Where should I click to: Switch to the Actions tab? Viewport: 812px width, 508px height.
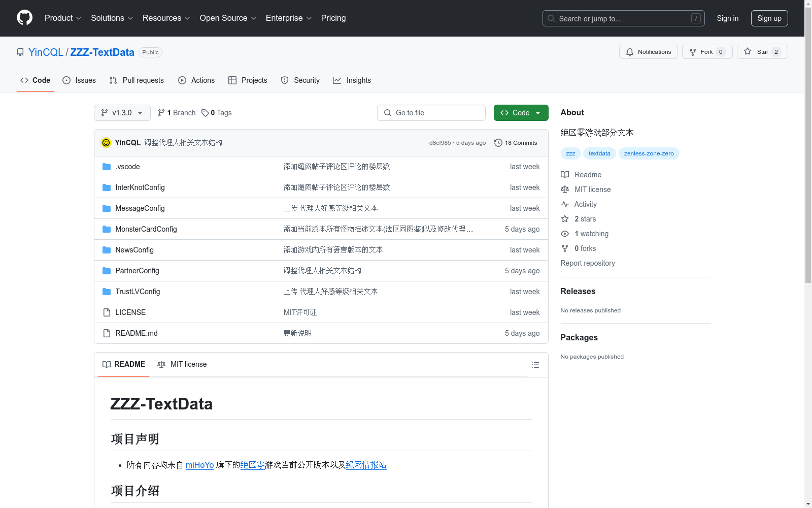pos(196,80)
